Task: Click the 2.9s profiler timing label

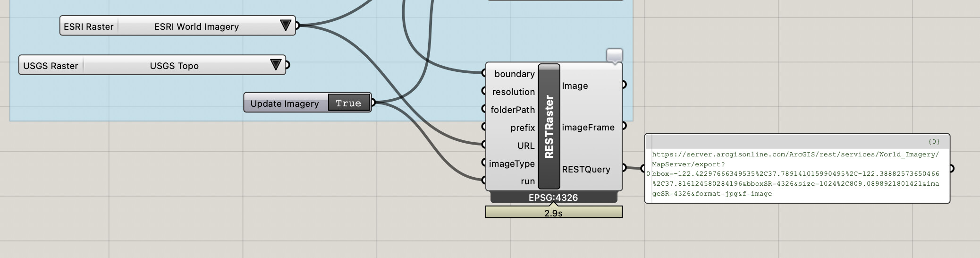Action: pos(554,213)
